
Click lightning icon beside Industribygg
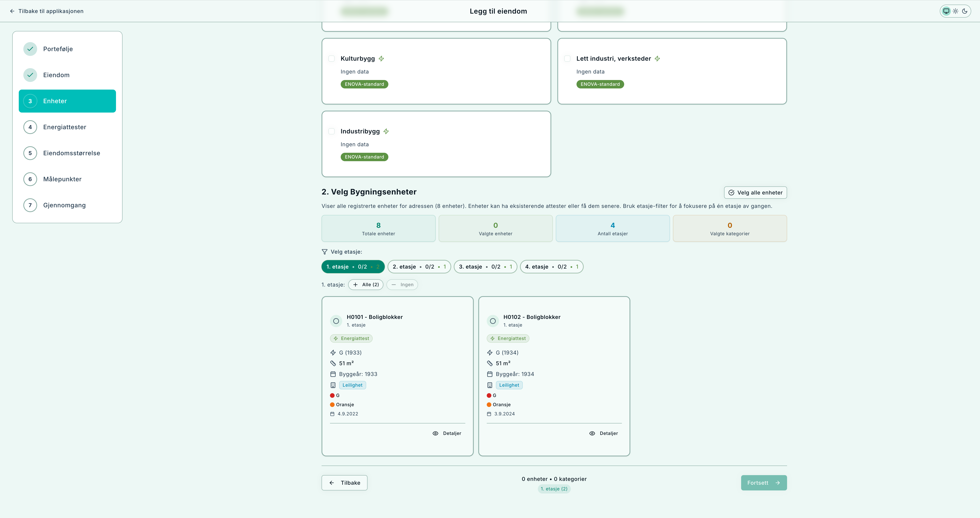pos(386,131)
